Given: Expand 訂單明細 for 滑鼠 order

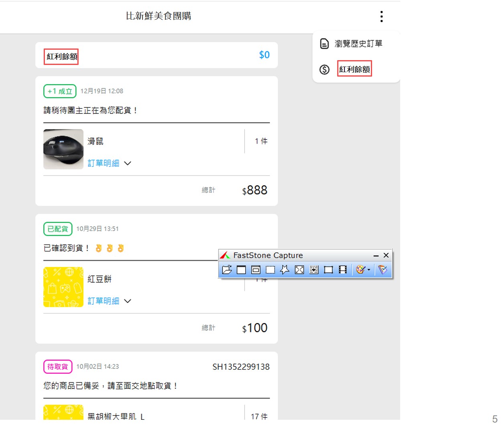Looking at the screenshot, I should [x=109, y=163].
